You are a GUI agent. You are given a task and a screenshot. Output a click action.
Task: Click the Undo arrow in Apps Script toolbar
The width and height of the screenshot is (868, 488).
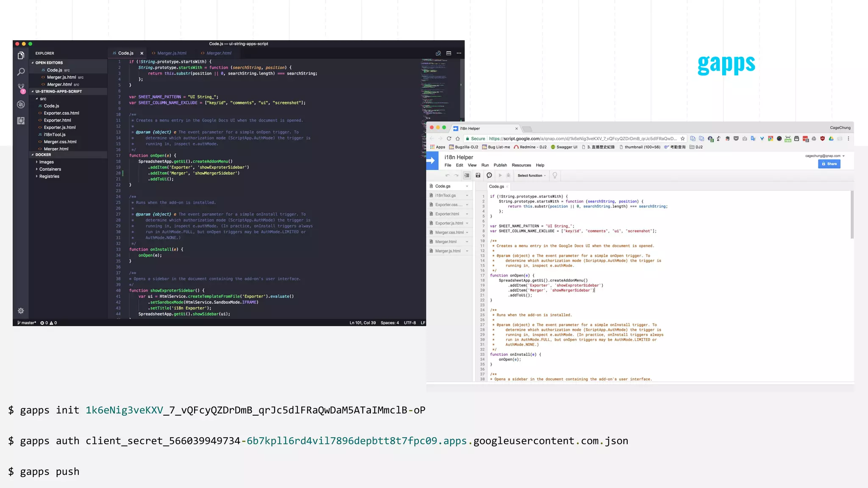(448, 175)
